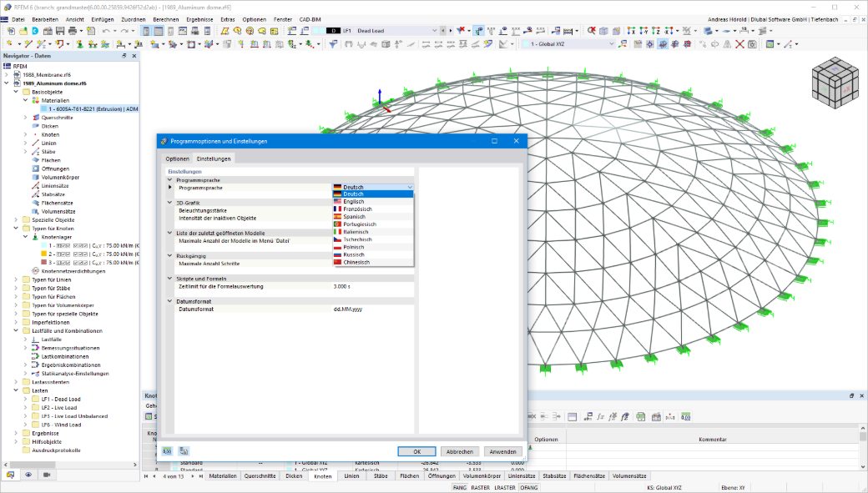Toggle RASTER grid in status bar

pyautogui.click(x=480, y=487)
